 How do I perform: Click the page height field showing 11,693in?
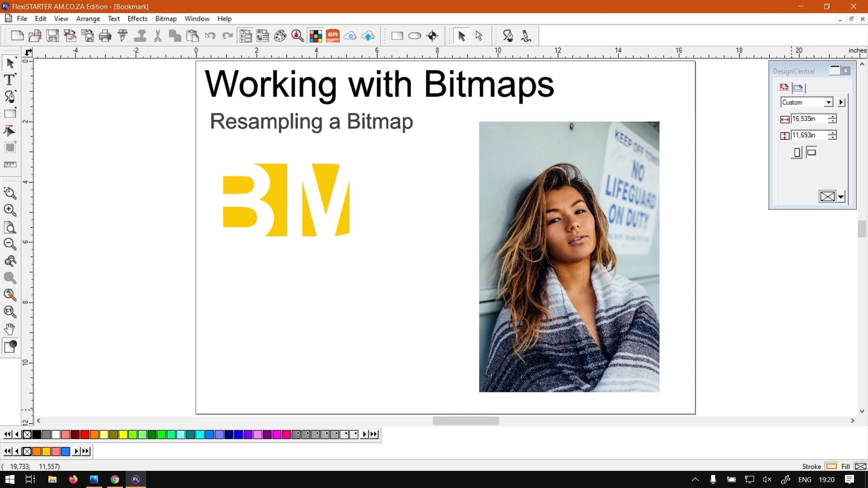(x=809, y=135)
